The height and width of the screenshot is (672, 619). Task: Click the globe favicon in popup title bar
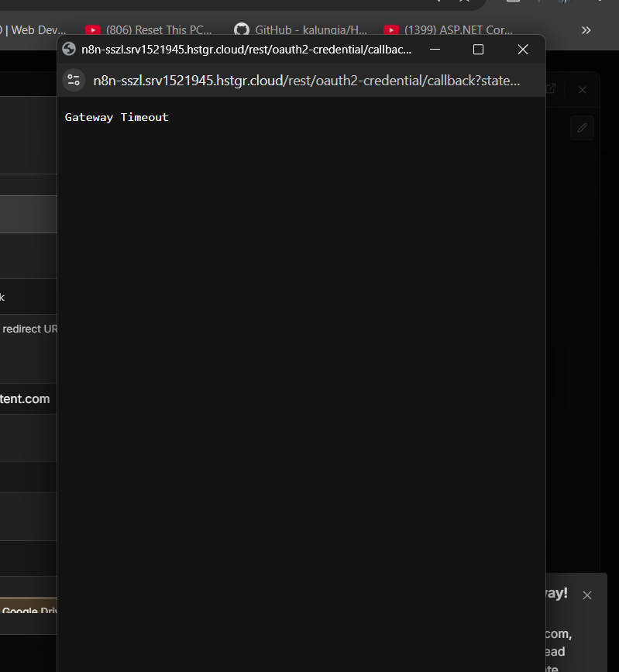(69, 50)
